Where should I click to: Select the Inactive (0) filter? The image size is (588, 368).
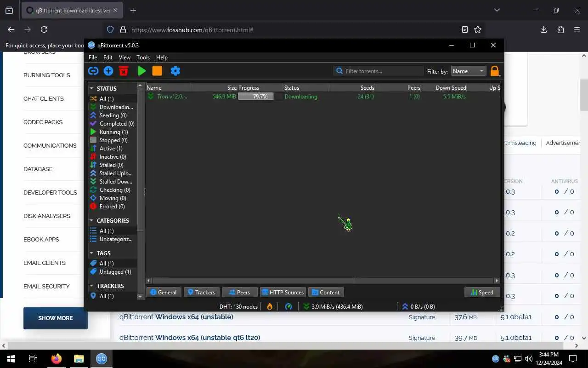click(113, 157)
